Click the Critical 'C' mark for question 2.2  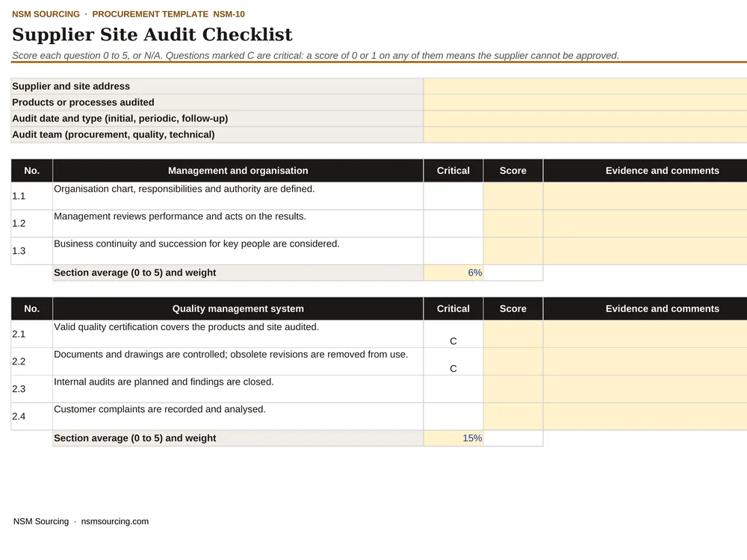pyautogui.click(x=453, y=369)
